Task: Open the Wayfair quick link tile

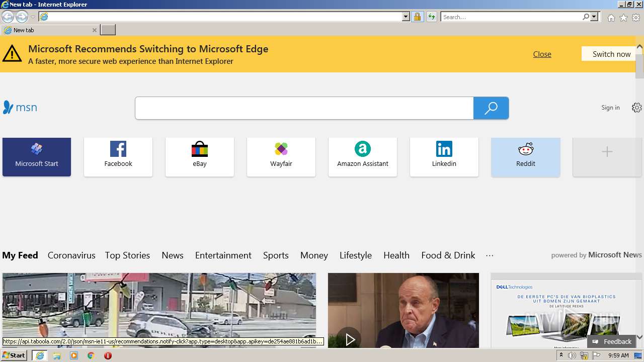Action: click(281, 157)
